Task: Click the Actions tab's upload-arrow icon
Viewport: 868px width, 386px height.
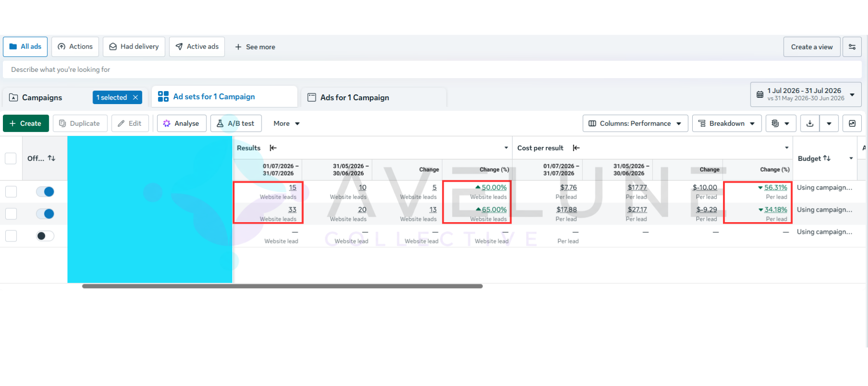Action: pos(61,47)
